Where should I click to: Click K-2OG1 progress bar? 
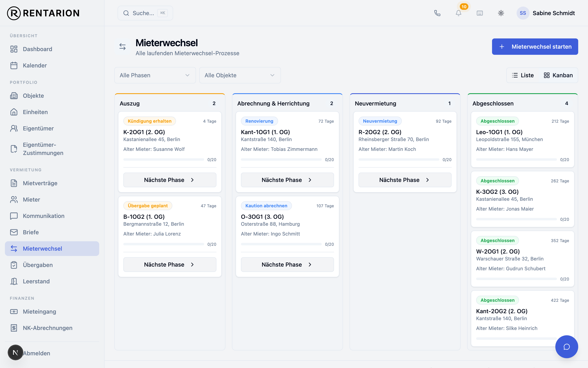164,159
